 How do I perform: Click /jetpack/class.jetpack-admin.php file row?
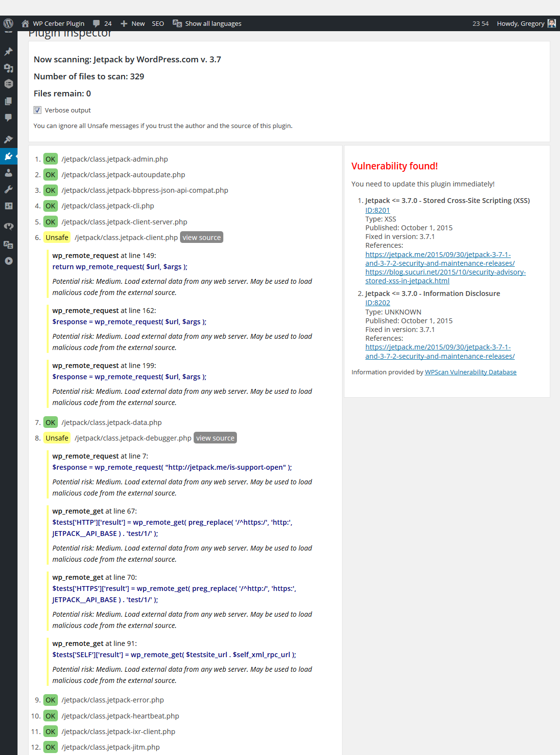pyautogui.click(x=115, y=159)
